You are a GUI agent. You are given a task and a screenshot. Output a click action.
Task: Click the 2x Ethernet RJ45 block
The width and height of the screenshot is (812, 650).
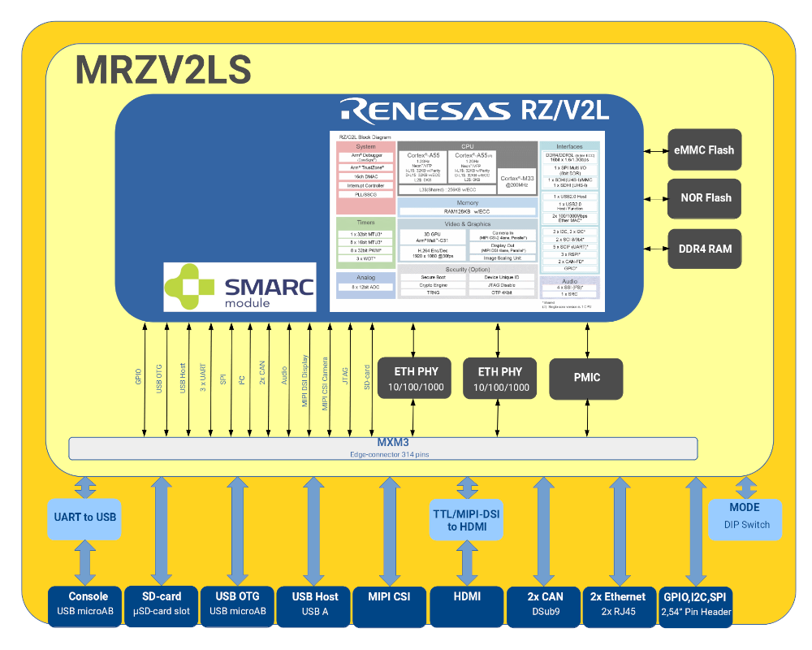click(618, 605)
